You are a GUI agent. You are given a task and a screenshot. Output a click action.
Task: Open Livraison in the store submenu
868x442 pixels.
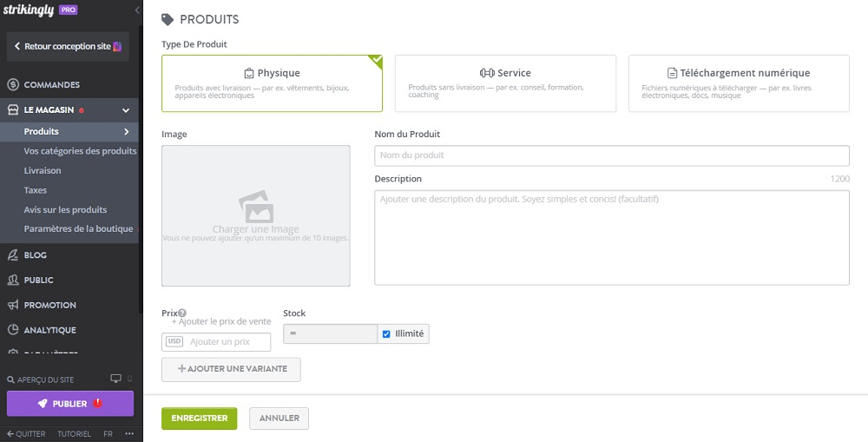tap(43, 170)
